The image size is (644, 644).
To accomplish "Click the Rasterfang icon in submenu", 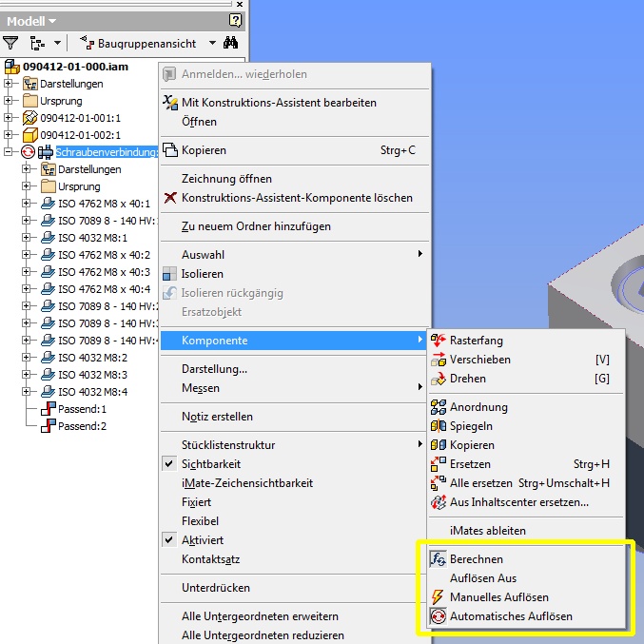I will [x=439, y=340].
